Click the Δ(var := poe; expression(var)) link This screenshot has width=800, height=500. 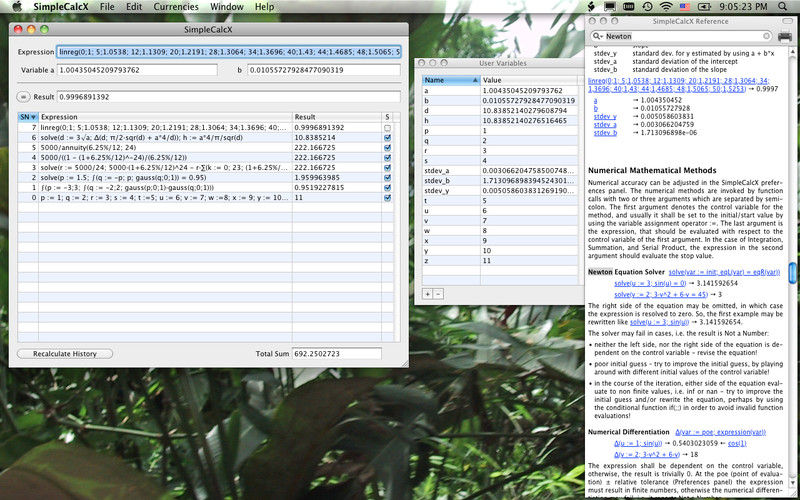tap(720, 432)
